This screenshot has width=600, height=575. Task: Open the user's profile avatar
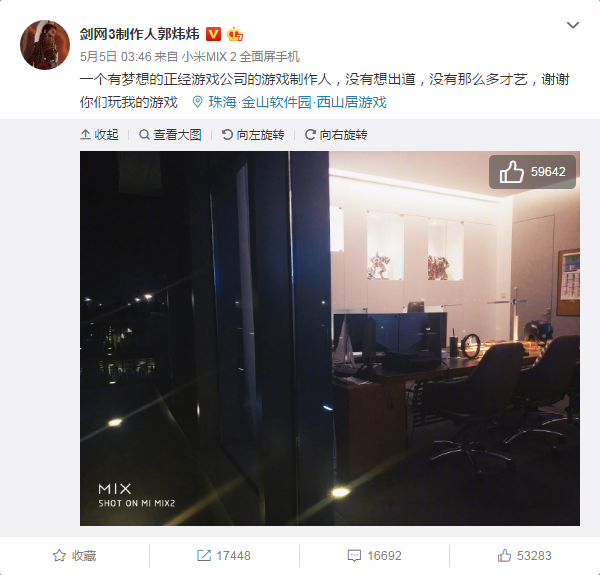(45, 45)
